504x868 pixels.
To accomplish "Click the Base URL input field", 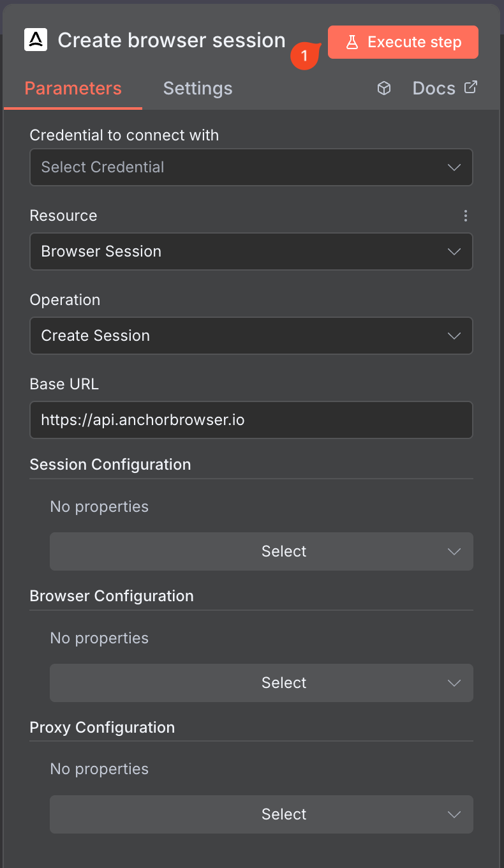I will pyautogui.click(x=251, y=420).
